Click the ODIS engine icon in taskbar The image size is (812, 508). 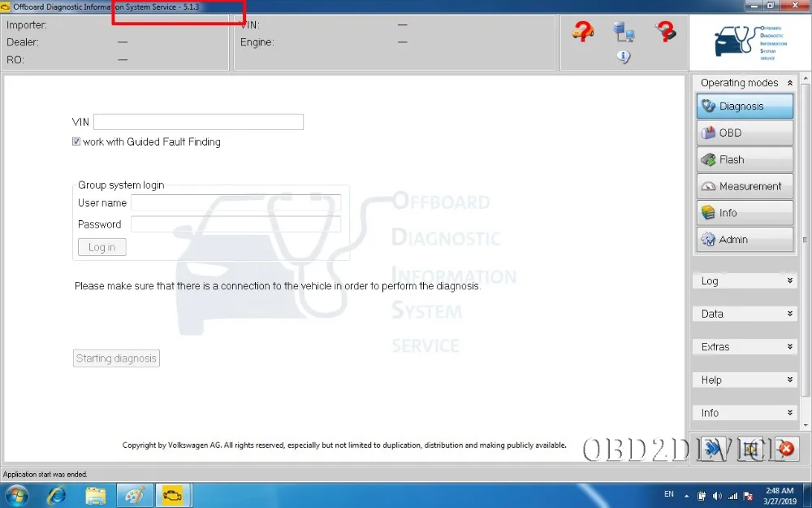[x=172, y=496]
